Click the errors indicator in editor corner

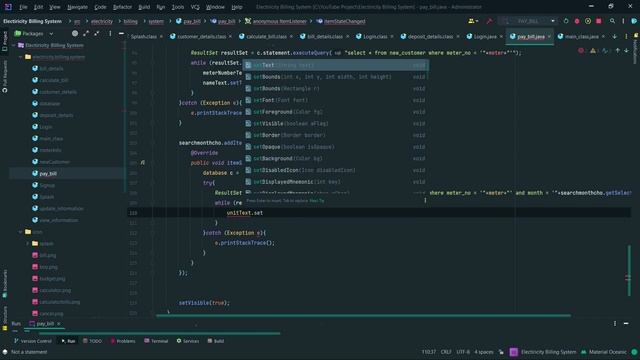coord(581,51)
